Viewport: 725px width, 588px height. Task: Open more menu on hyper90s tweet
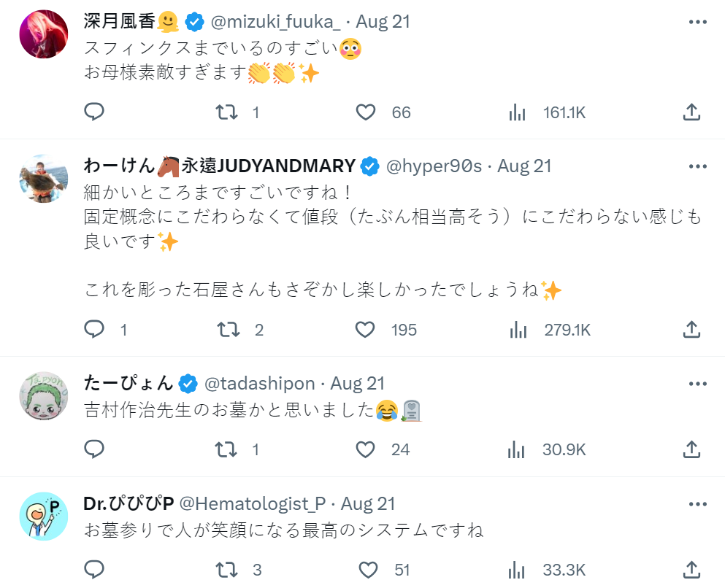697,166
